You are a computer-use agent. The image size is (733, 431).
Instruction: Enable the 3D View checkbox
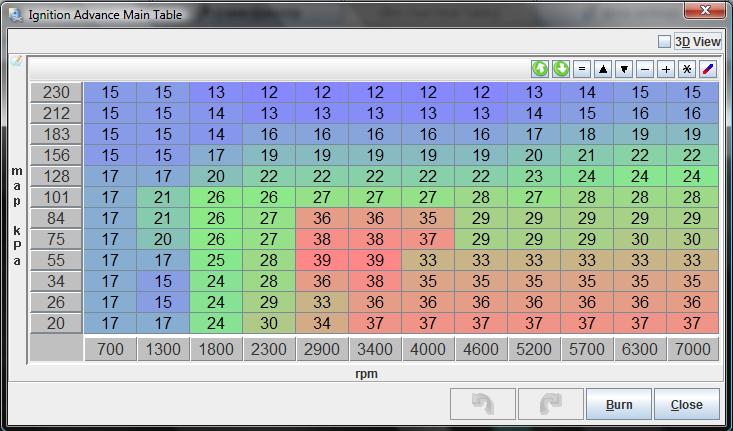click(x=664, y=42)
